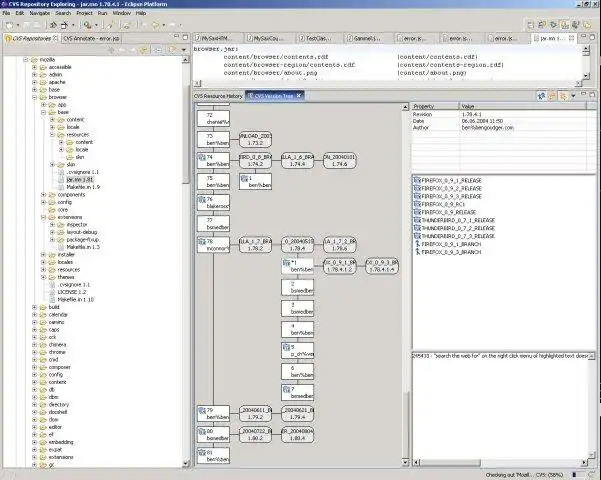Image resolution: width=601 pixels, height=480 pixels.
Task: Expand the accessible folder
Action: (34, 67)
